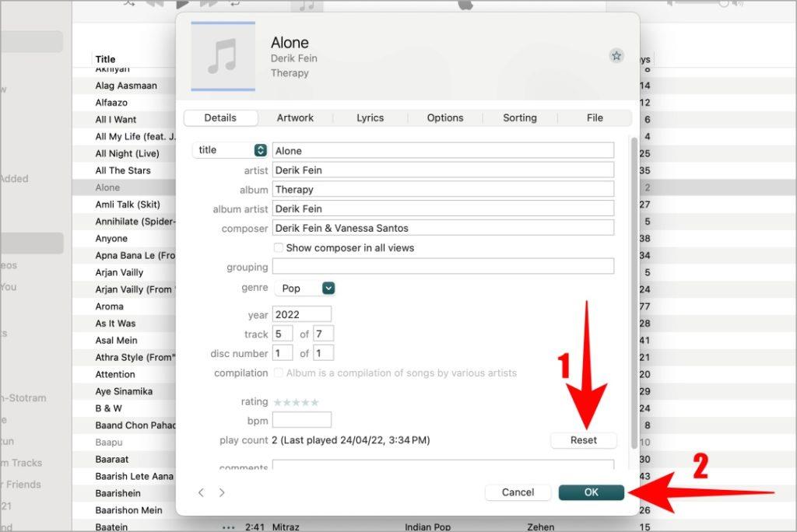Open the Sorting tab

[520, 117]
